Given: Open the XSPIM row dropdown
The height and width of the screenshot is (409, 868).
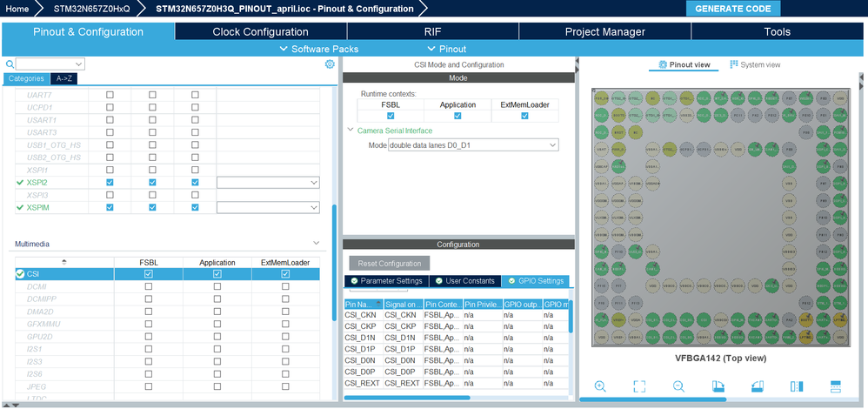Looking at the screenshot, I should (x=314, y=207).
